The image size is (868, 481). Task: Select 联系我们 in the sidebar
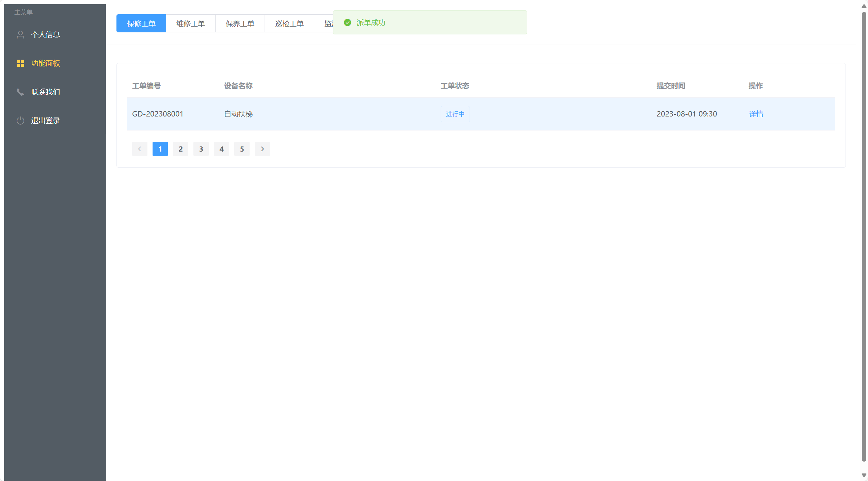45,92
